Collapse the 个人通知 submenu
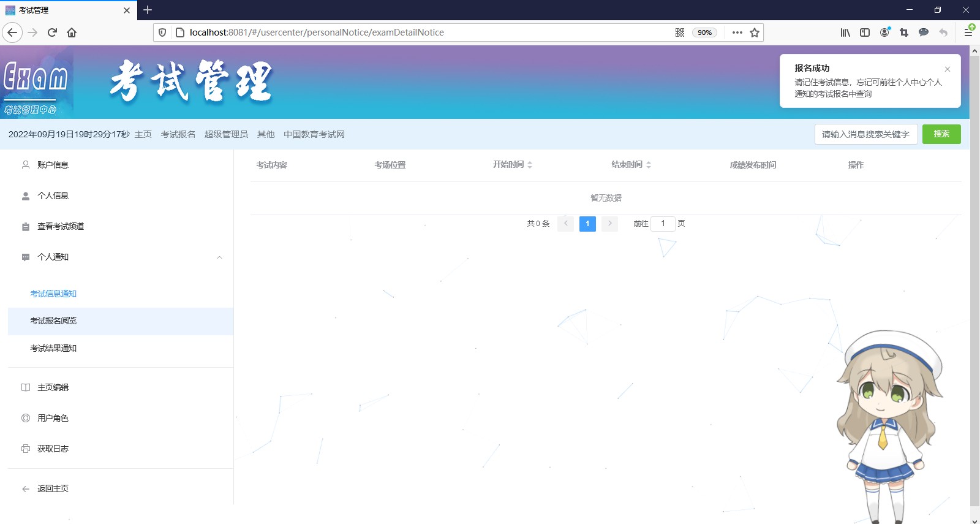 pos(121,257)
